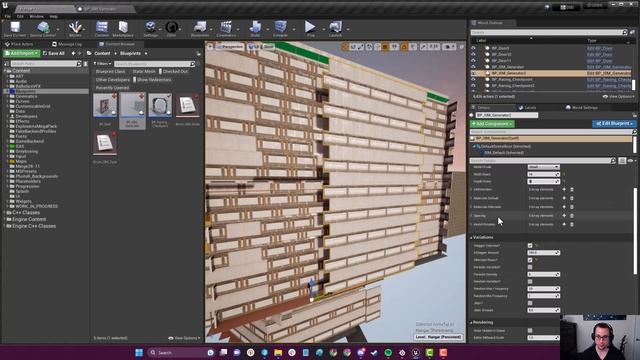Toggle the Alternate Rows checkbox

tap(530, 260)
